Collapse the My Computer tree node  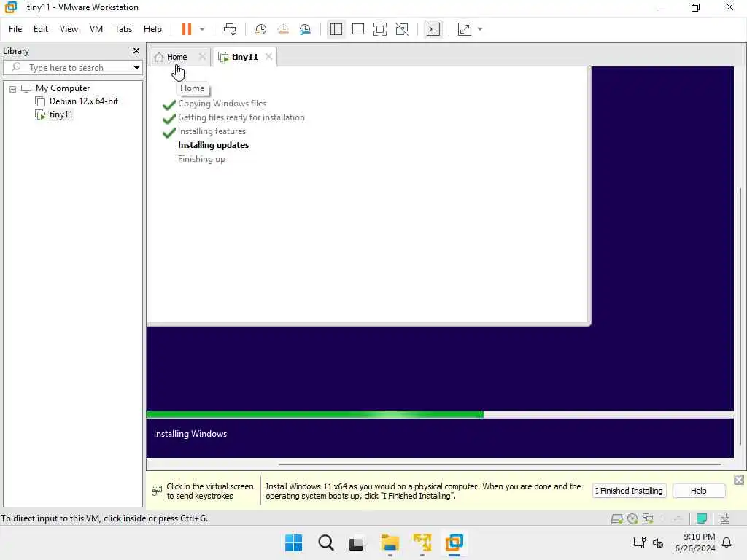click(13, 89)
